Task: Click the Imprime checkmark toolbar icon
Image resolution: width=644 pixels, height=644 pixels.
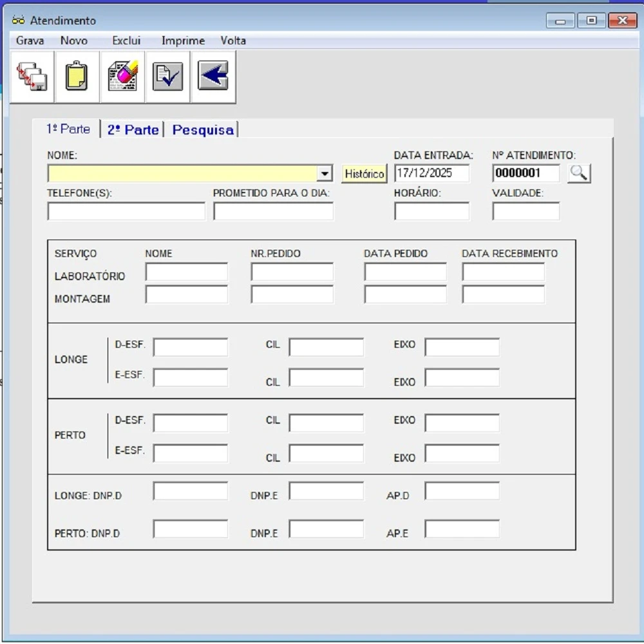Action: point(167,77)
